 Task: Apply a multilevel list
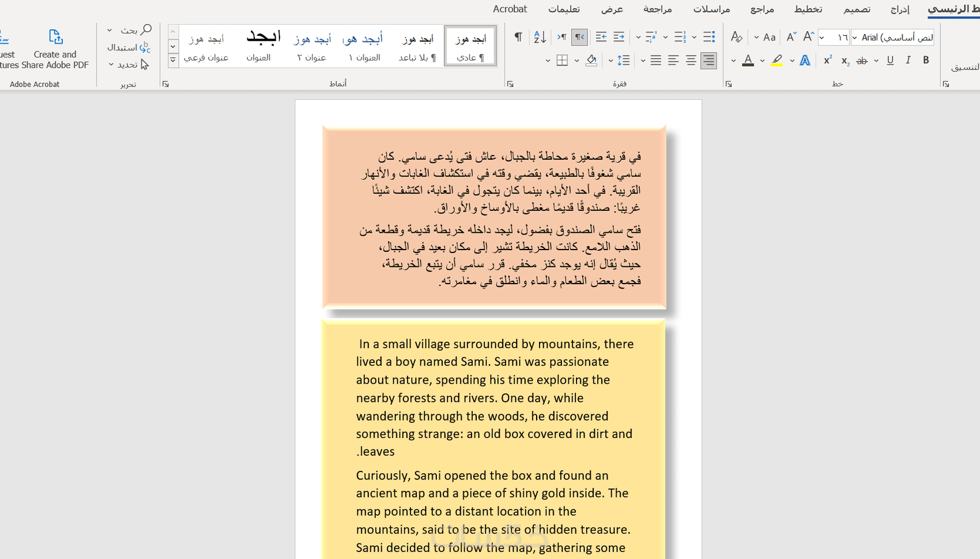pos(651,37)
